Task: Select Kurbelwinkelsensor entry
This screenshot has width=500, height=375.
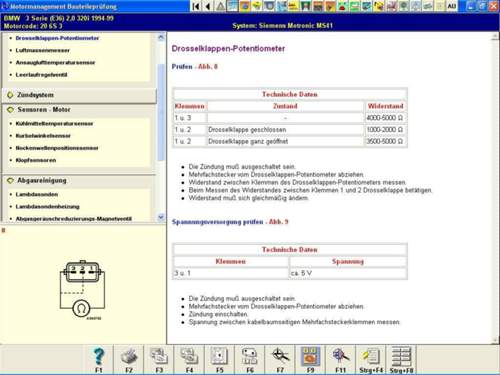Action: click(43, 136)
